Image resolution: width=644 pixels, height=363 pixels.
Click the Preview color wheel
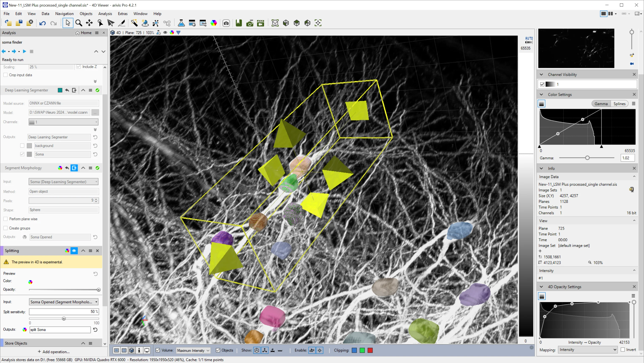click(x=30, y=282)
